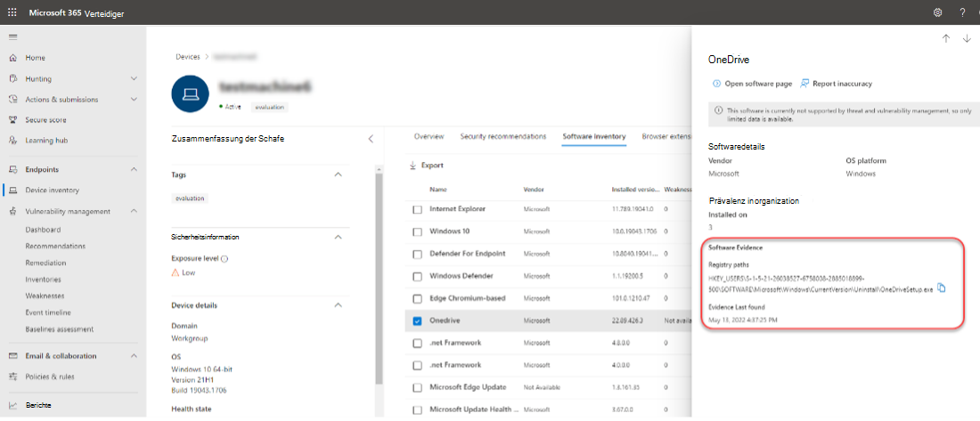Go to previous item with up arrow

(x=946, y=39)
